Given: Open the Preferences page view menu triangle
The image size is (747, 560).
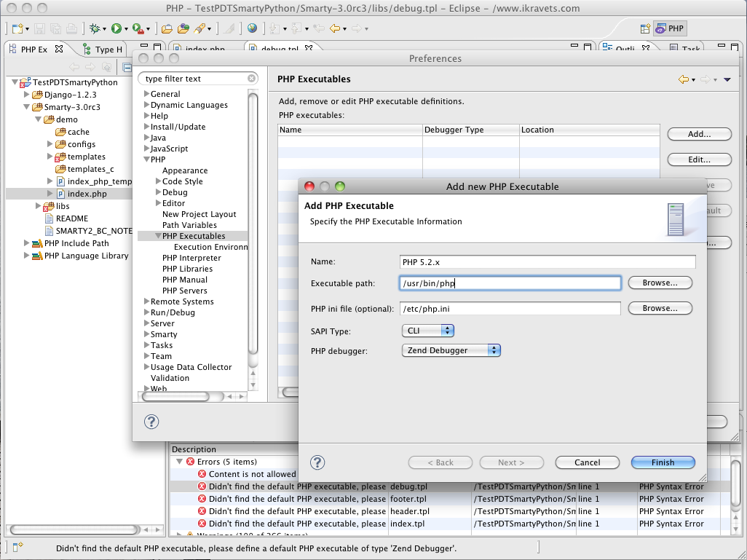Looking at the screenshot, I should [x=727, y=79].
